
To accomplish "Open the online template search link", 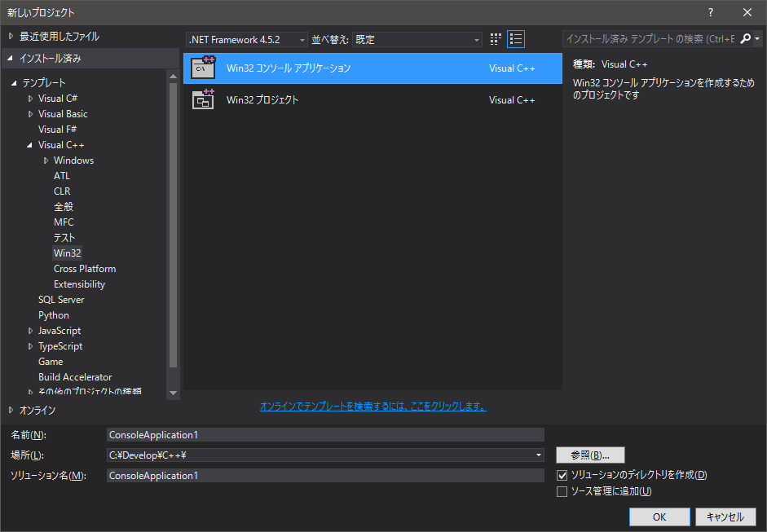I will (x=372, y=407).
